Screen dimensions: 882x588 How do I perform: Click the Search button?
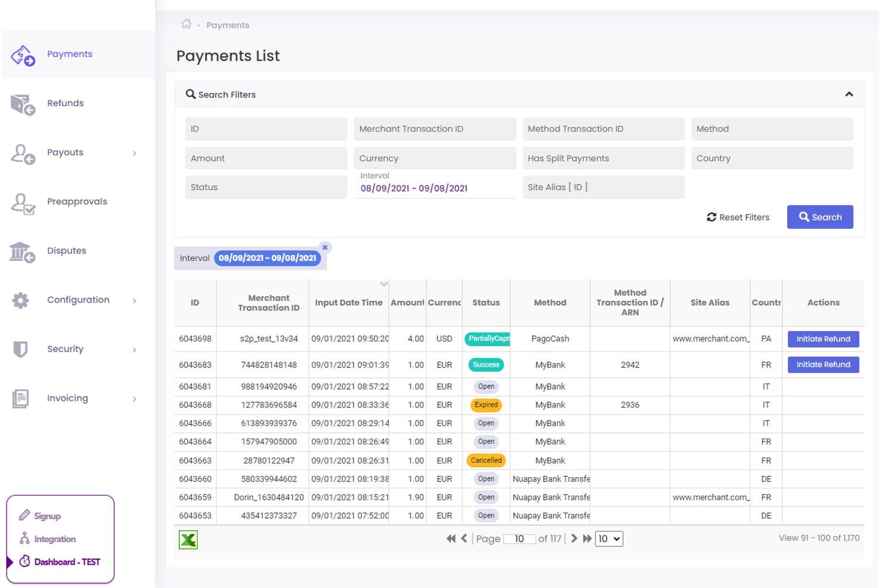820,217
